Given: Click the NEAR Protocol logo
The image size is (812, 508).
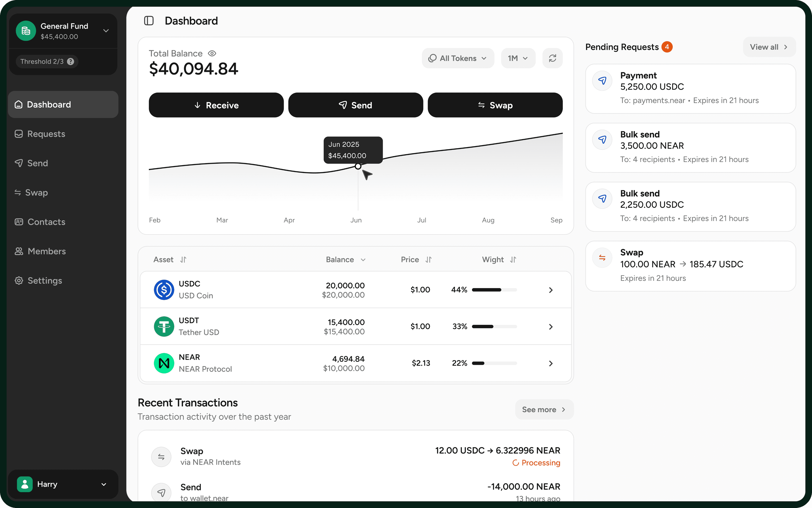Looking at the screenshot, I should point(164,363).
